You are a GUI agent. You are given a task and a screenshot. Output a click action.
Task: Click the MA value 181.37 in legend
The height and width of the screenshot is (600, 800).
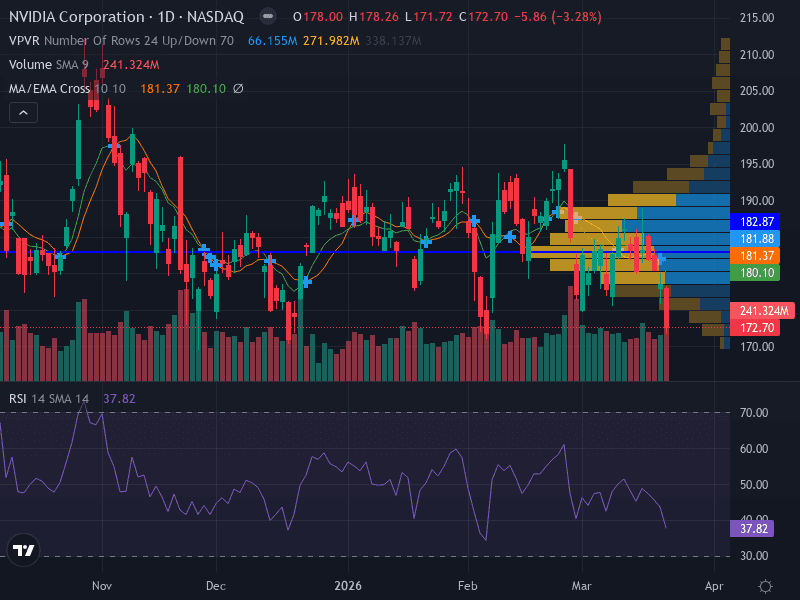pyautogui.click(x=160, y=89)
